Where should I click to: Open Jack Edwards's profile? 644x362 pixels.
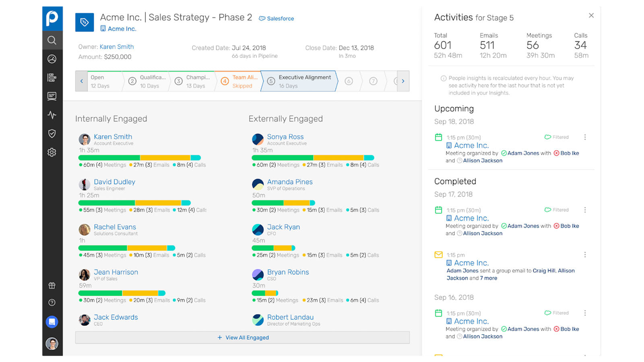pos(116,317)
